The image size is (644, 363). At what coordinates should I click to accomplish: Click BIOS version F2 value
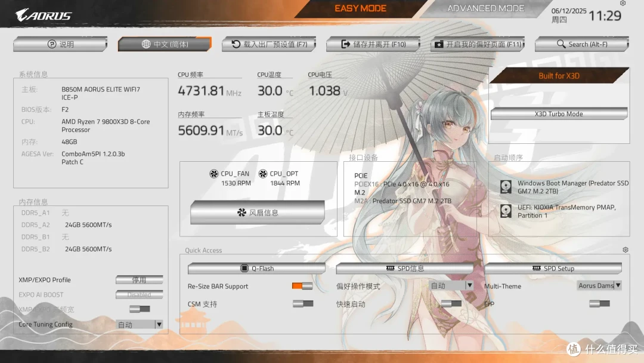pos(65,110)
